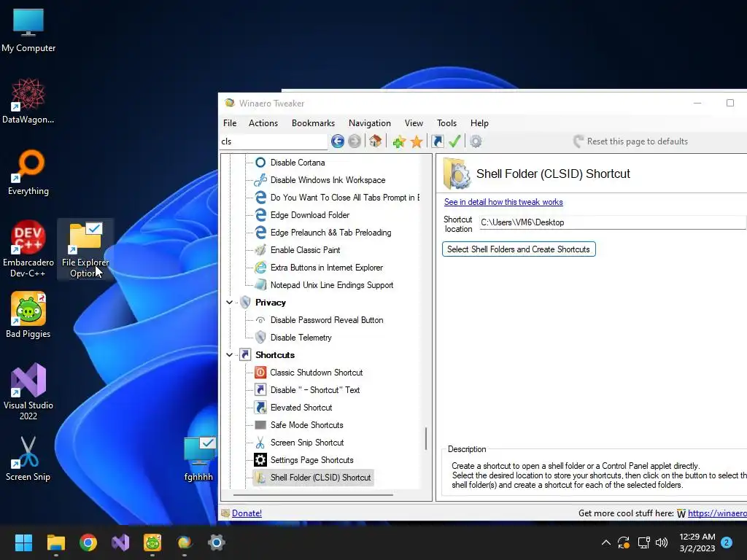747x560 pixels.
Task: Click the tree vertical scrollbar thumb
Action: 425,438
